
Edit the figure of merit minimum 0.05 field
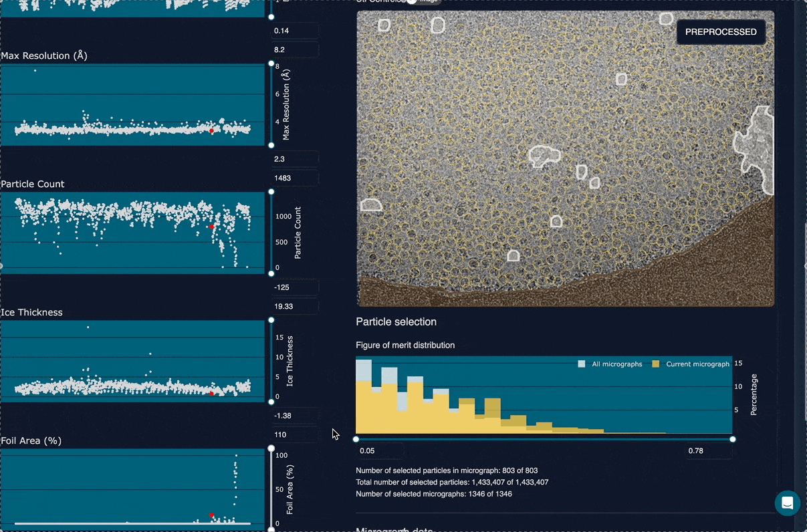click(379, 451)
